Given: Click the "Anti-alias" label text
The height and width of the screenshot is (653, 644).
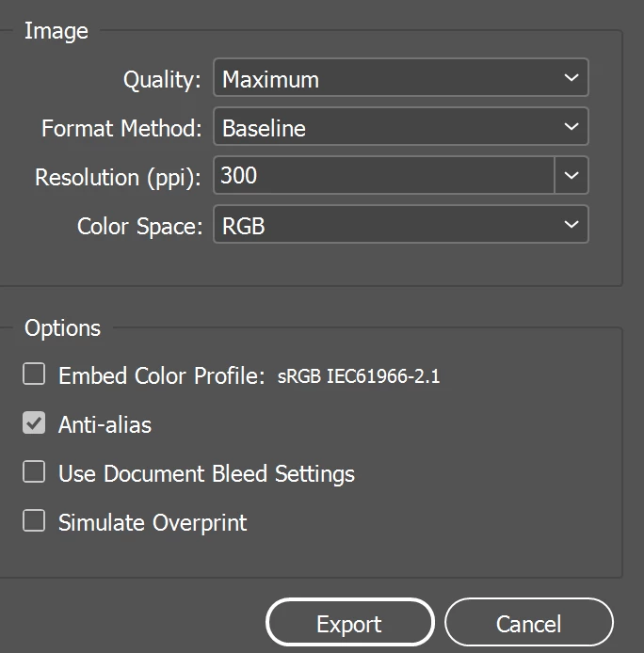Looking at the screenshot, I should click(105, 425).
